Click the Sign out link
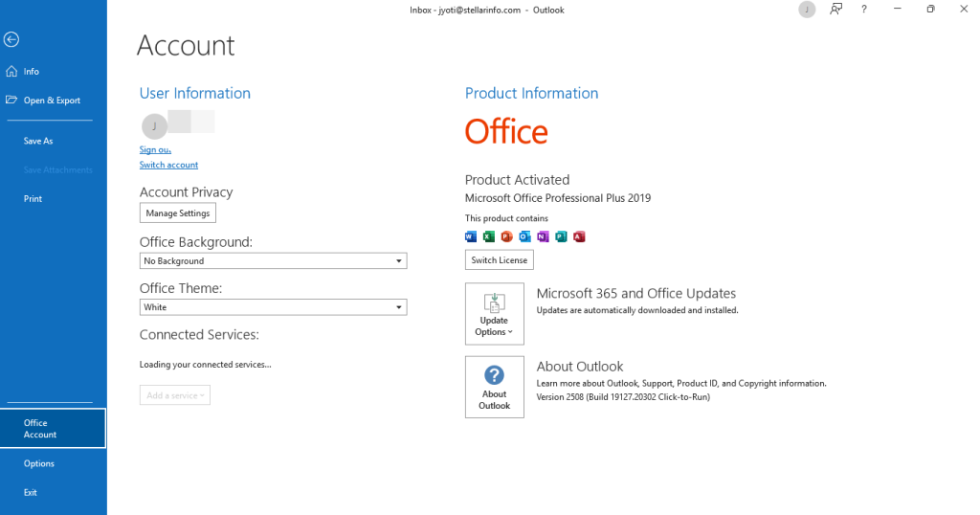Viewport: 980px width, 515px height. coord(155,149)
